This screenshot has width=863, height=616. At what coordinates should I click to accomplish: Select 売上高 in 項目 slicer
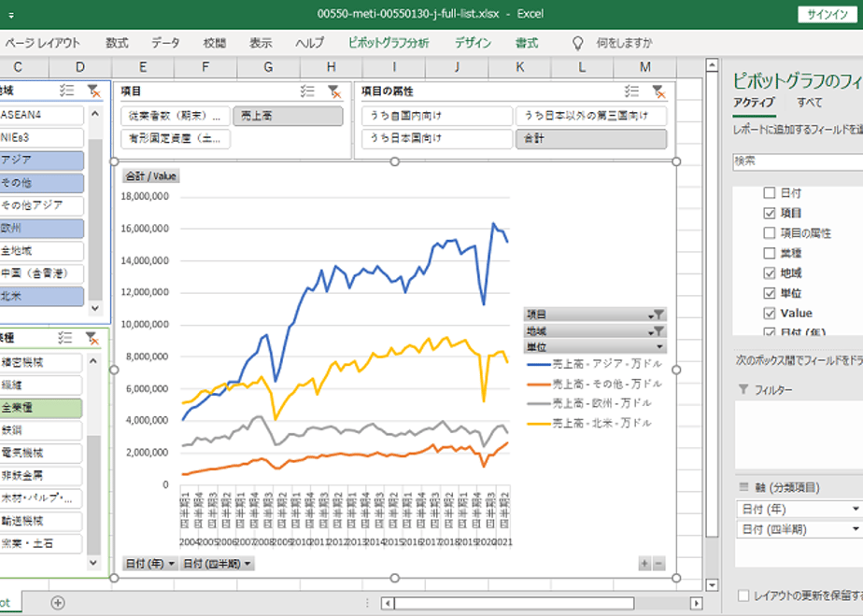(x=288, y=116)
